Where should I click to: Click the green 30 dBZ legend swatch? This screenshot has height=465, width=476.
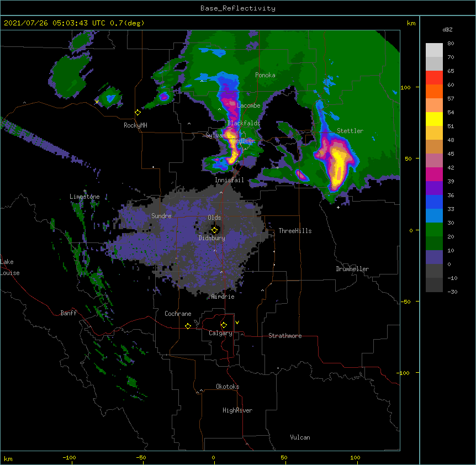click(434, 230)
